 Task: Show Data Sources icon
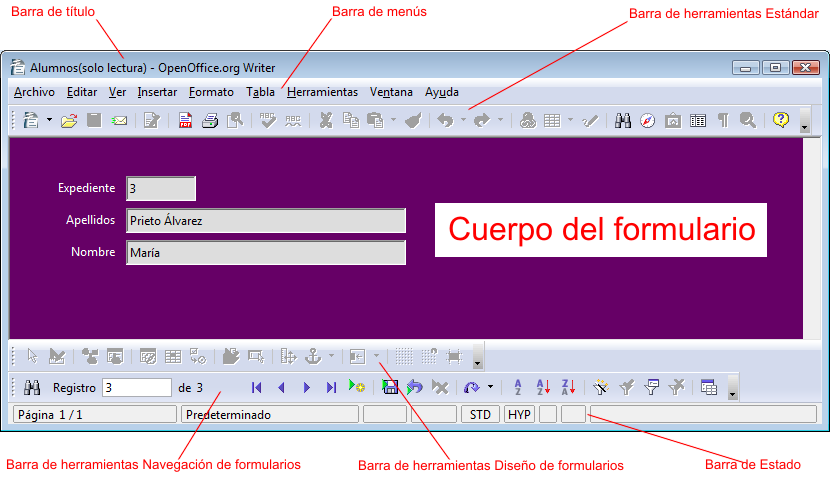(x=698, y=121)
